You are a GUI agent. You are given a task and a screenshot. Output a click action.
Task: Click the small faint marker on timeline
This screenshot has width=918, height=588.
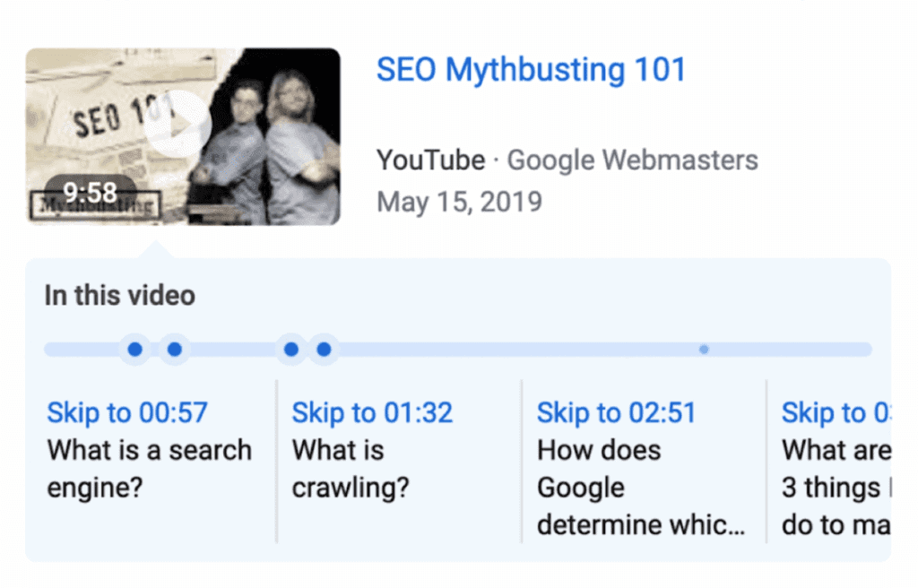click(704, 350)
